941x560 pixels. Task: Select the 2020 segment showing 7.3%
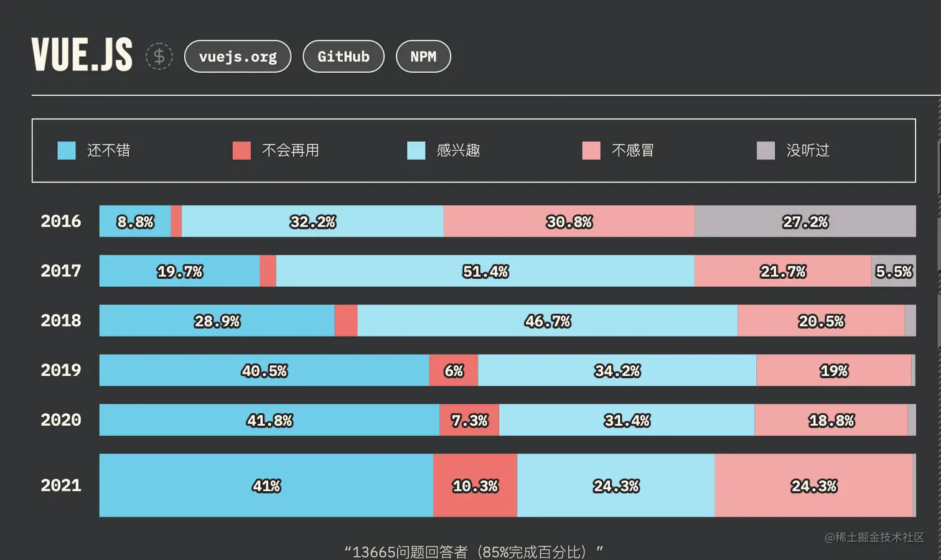pyautogui.click(x=469, y=420)
